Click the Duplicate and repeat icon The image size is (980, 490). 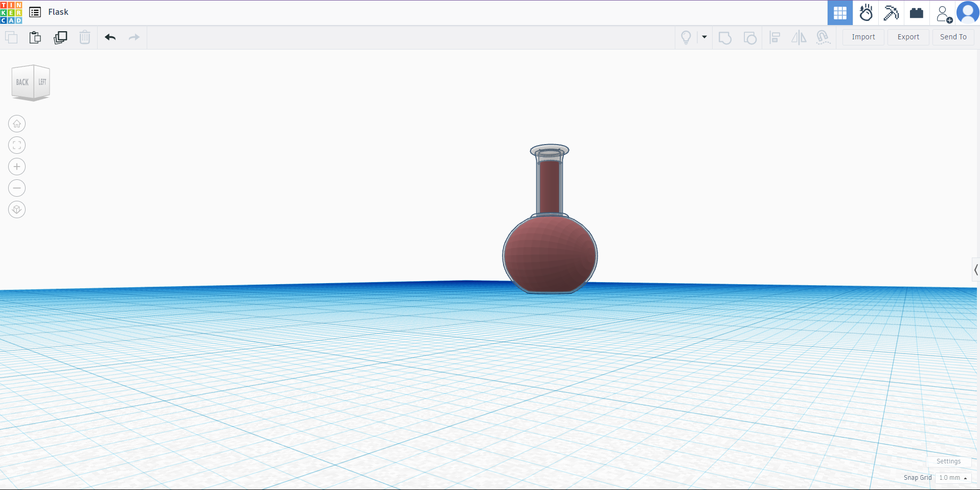pos(60,37)
